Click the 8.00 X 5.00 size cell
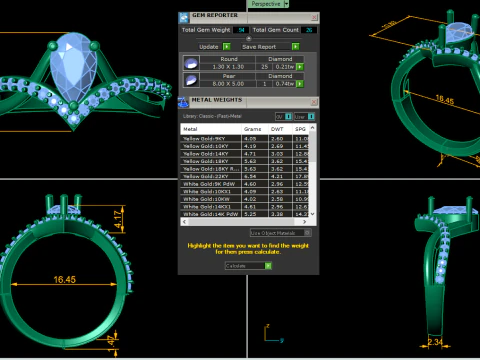480x360 pixels. pyautogui.click(x=228, y=84)
